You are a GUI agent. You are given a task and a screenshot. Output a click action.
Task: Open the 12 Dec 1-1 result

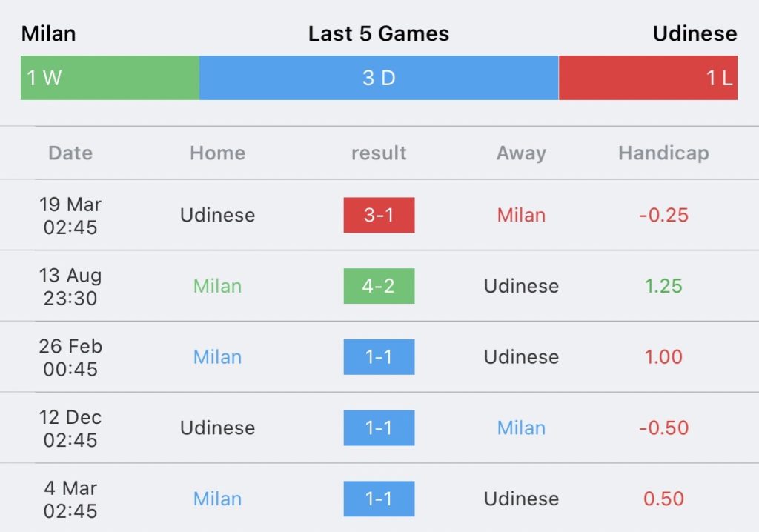(x=379, y=428)
